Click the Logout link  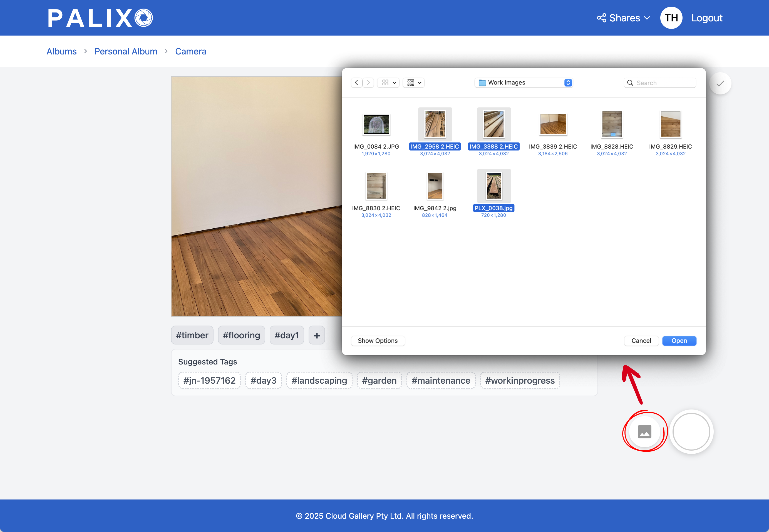click(707, 18)
